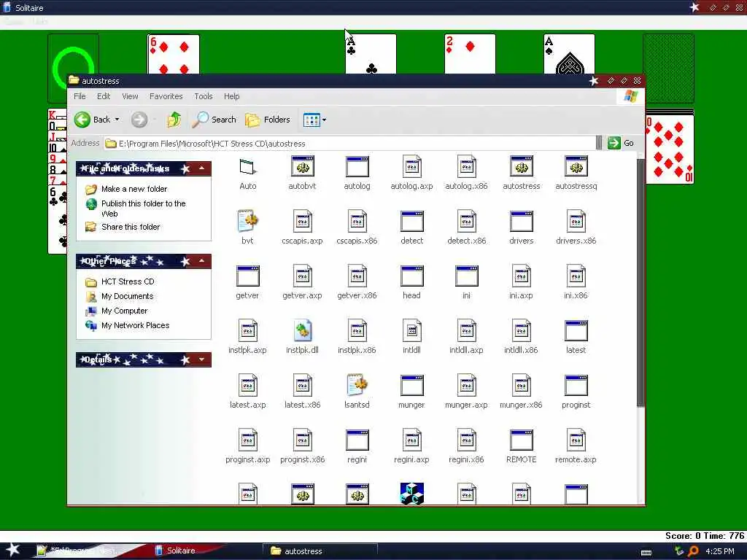Click the address bar path field
747x560 pixels.
tap(350, 144)
